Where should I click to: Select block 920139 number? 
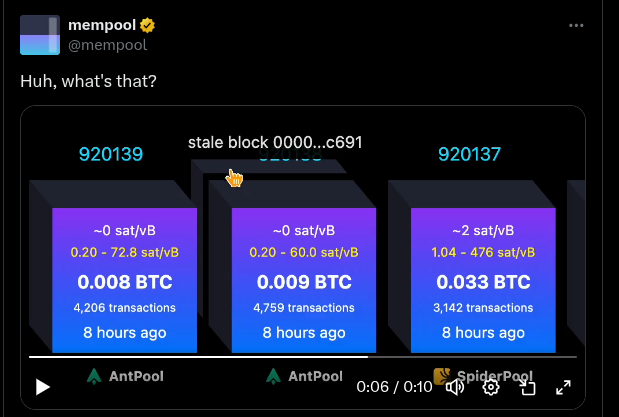click(111, 154)
